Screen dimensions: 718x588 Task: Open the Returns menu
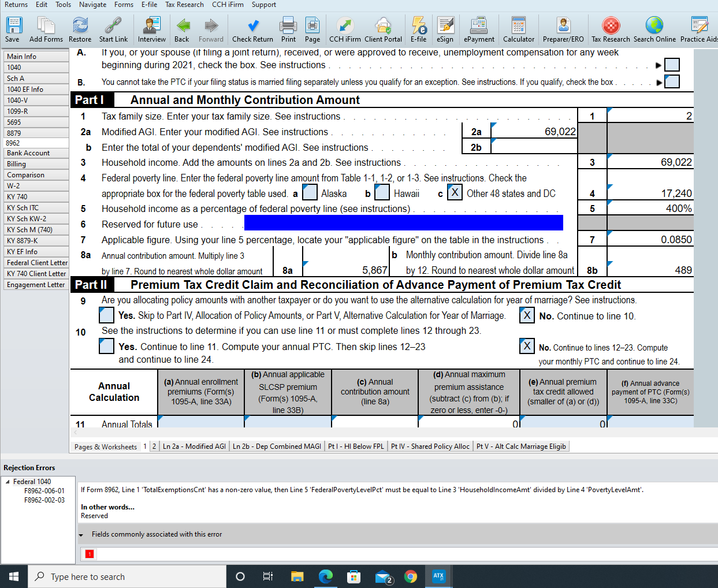point(16,5)
